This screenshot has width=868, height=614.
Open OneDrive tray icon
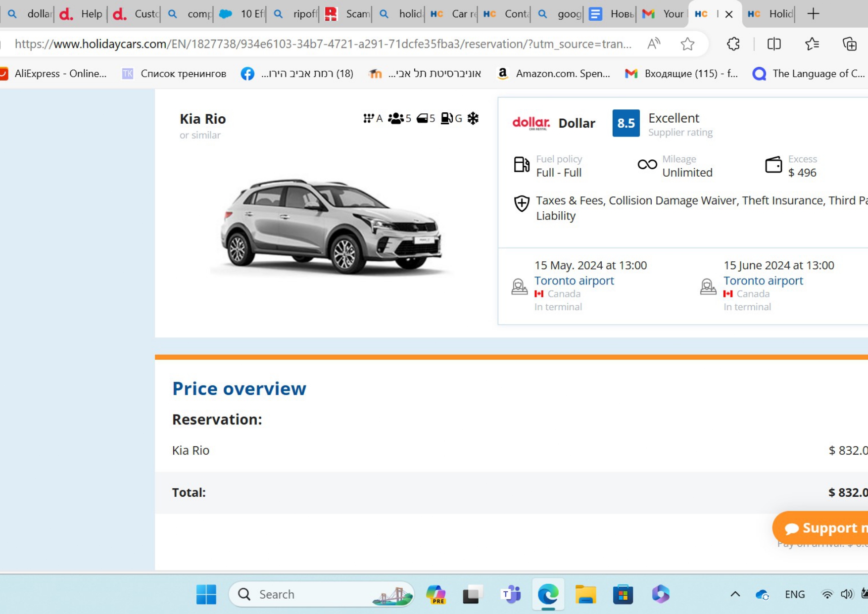[762, 594]
